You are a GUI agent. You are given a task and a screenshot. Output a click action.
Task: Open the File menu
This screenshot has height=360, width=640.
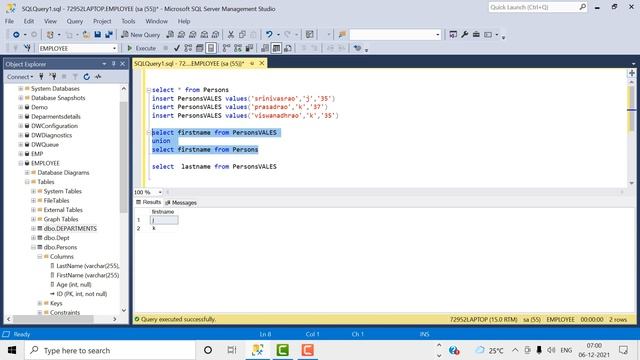tap(9, 21)
